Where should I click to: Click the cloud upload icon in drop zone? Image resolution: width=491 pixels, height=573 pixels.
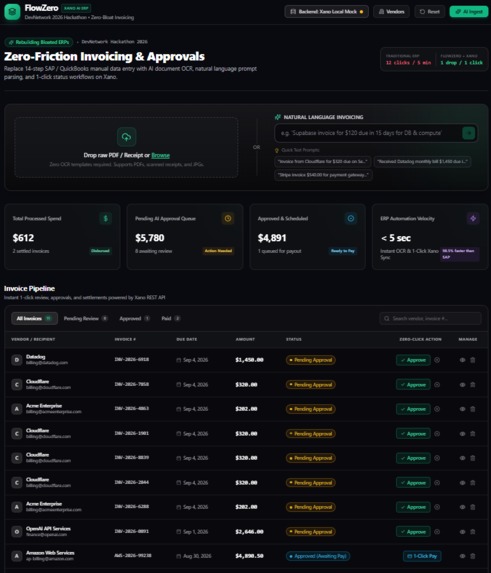pyautogui.click(x=126, y=137)
